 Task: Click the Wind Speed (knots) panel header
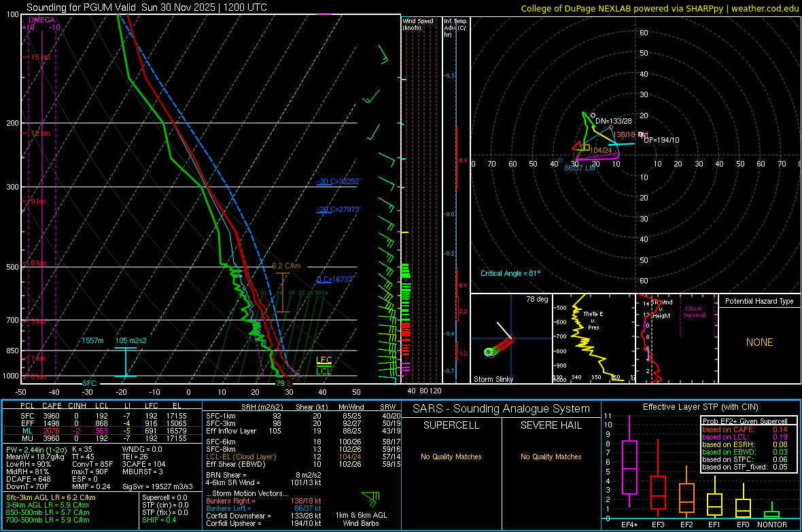(x=418, y=24)
